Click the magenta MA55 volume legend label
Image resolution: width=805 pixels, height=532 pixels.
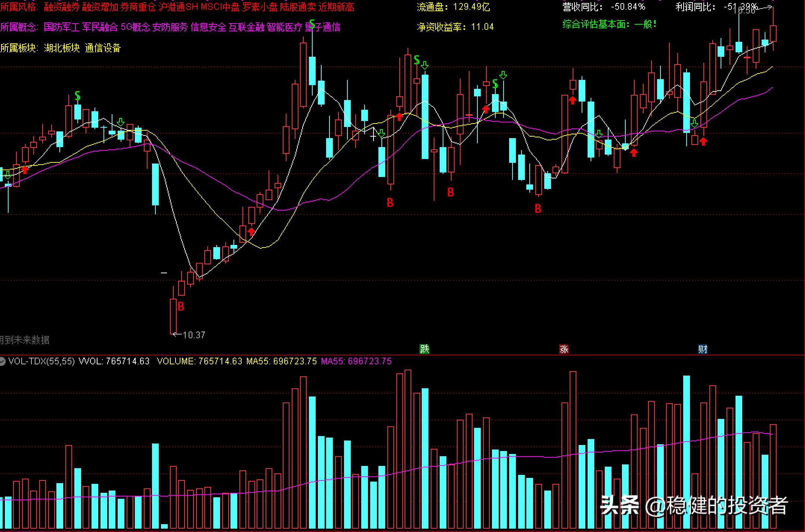pos(356,361)
